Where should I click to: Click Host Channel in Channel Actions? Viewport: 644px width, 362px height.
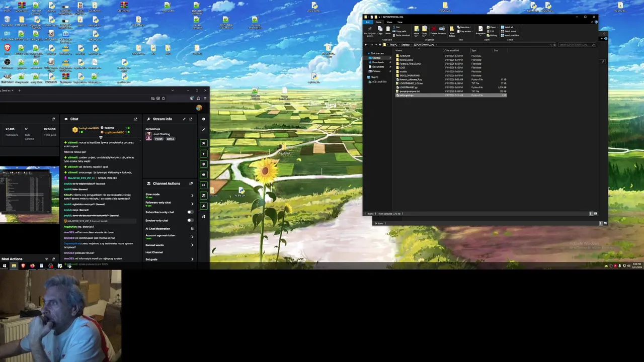coord(154,252)
